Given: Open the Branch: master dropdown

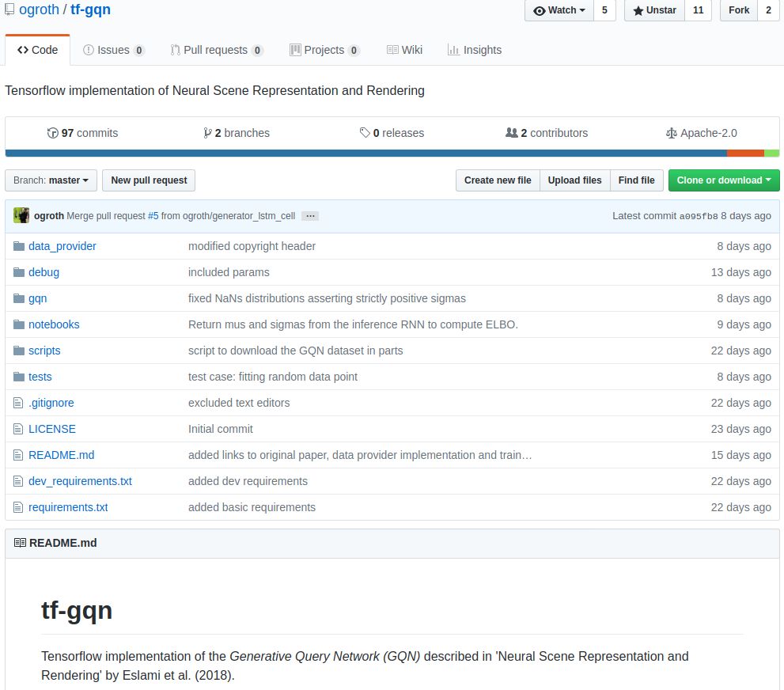Looking at the screenshot, I should (x=51, y=180).
